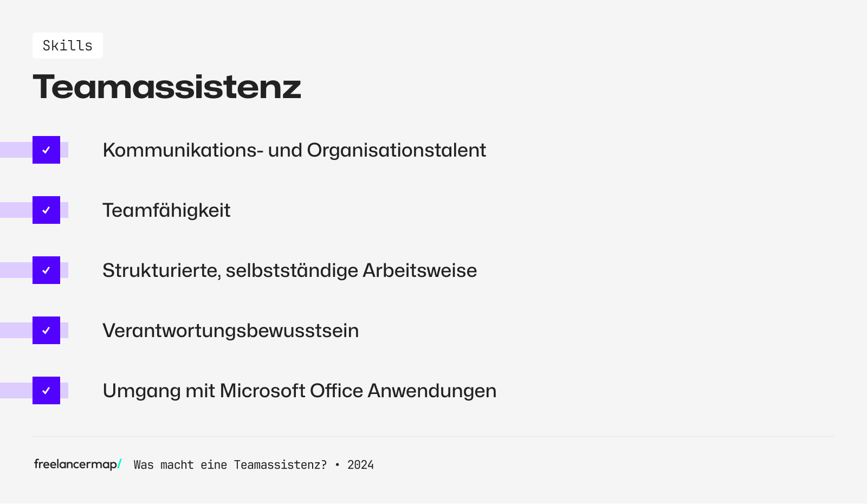
Task: Click the horizontal divider line above footer
Action: coord(433,436)
